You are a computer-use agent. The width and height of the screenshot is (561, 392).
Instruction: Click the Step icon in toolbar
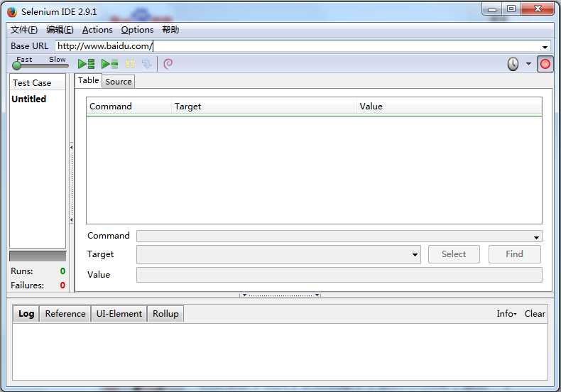pyautogui.click(x=147, y=64)
